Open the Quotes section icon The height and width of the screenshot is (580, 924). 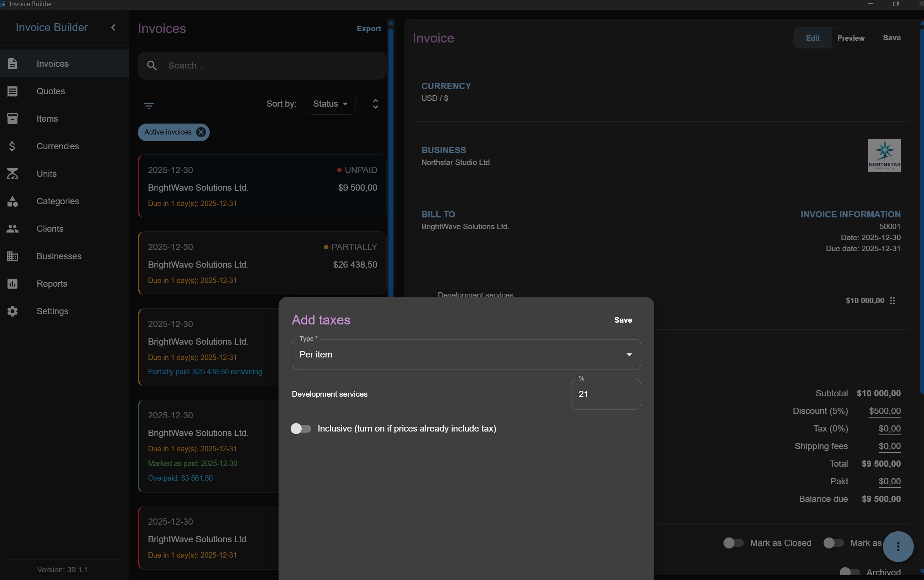coord(12,91)
